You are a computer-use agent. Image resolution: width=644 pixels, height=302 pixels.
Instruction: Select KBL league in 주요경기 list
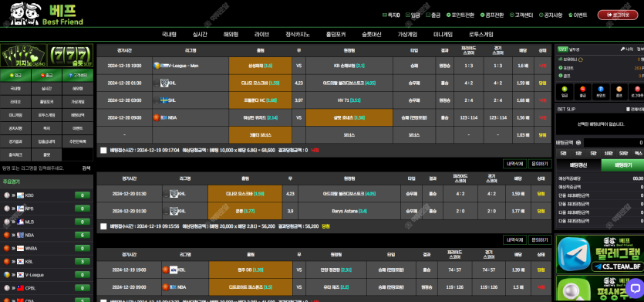[x=47, y=261]
